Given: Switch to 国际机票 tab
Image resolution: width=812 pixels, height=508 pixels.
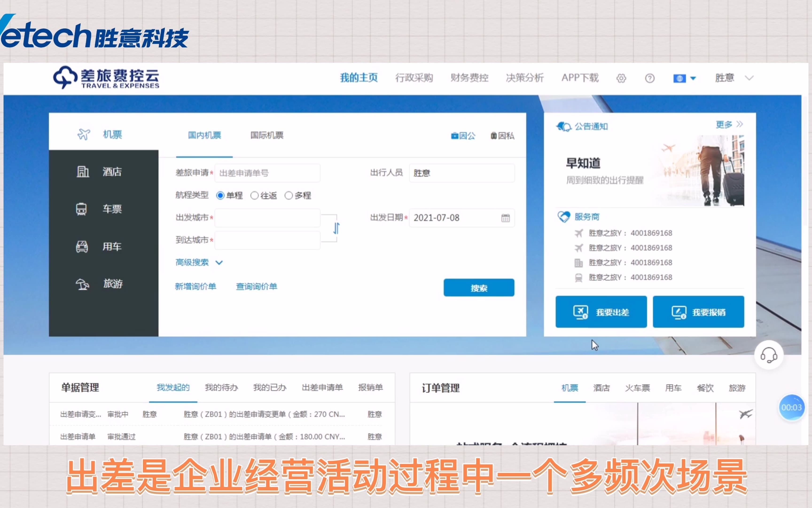Looking at the screenshot, I should click(x=267, y=135).
